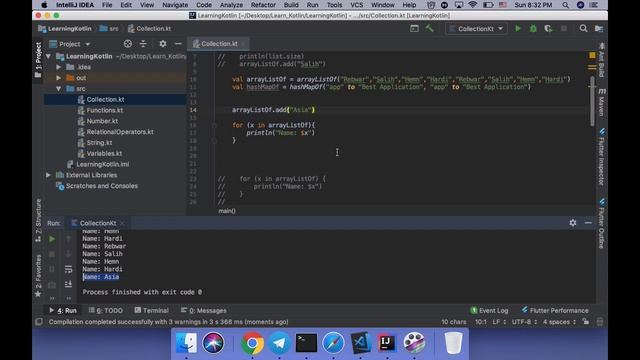The height and width of the screenshot is (360, 640).
Task: Click code line arrayListOf.add("Asia")
Action: tap(273, 110)
